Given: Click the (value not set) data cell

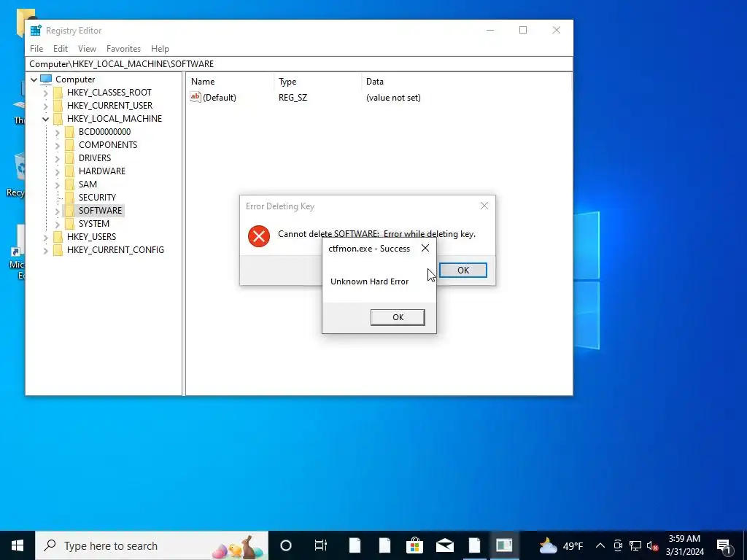Looking at the screenshot, I should (393, 98).
